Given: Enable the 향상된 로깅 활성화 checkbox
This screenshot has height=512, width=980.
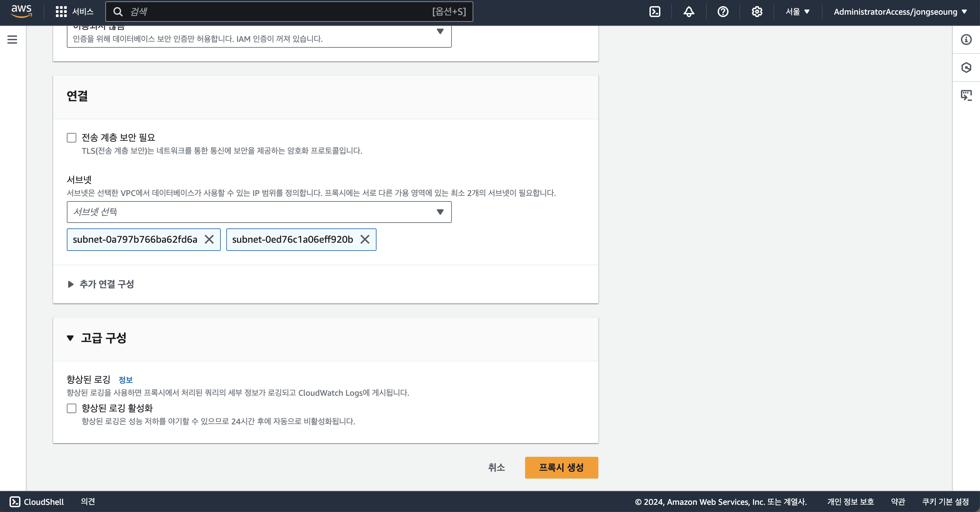Looking at the screenshot, I should [72, 408].
